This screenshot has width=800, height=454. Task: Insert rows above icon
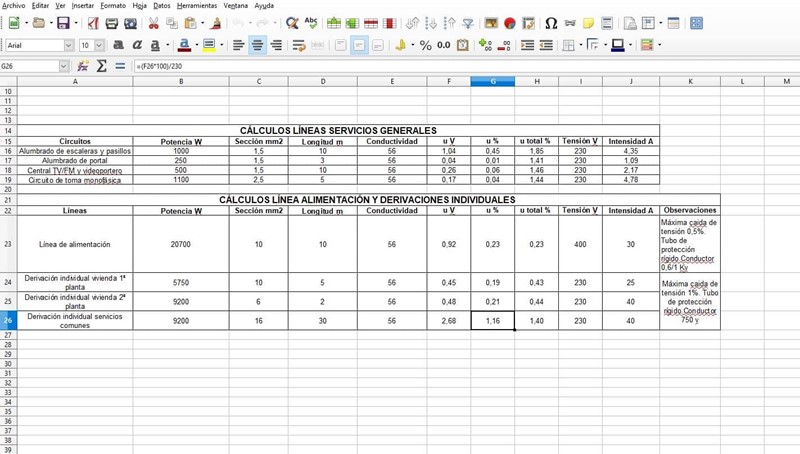pos(334,23)
